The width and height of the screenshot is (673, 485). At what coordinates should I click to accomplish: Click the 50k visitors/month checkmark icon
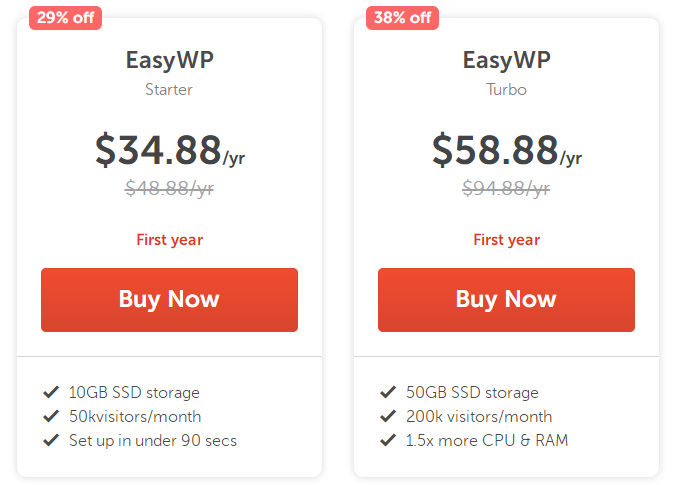click(x=50, y=417)
